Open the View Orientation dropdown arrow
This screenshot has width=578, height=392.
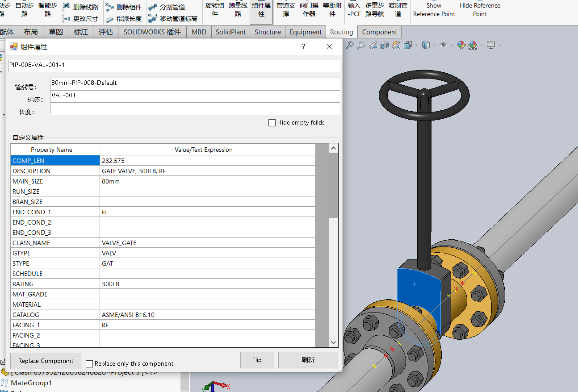point(416,45)
